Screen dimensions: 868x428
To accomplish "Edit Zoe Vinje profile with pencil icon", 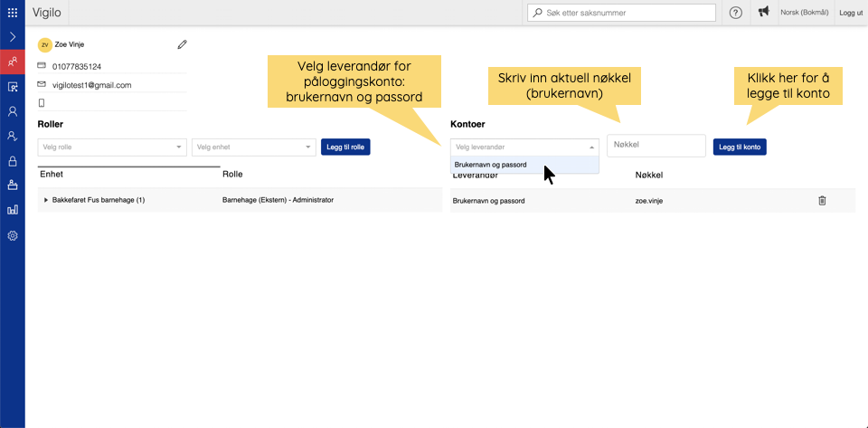I will pos(182,44).
